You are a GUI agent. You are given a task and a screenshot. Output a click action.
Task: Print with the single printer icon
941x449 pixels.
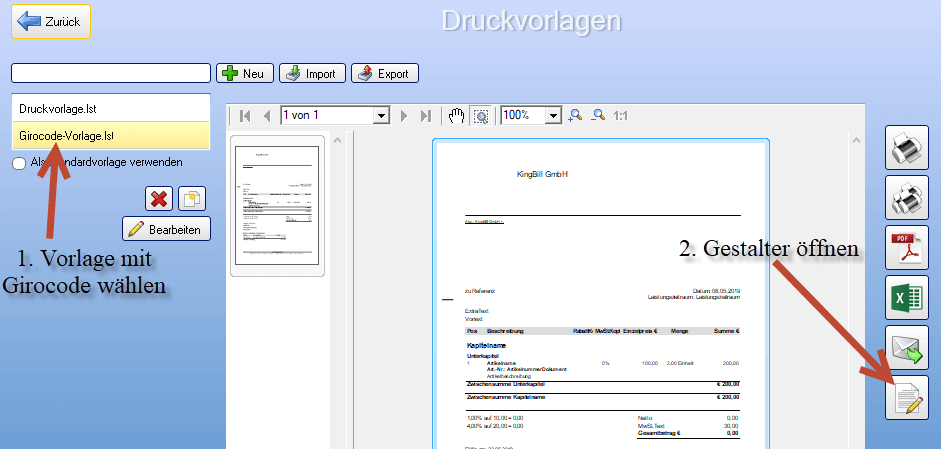[x=907, y=148]
